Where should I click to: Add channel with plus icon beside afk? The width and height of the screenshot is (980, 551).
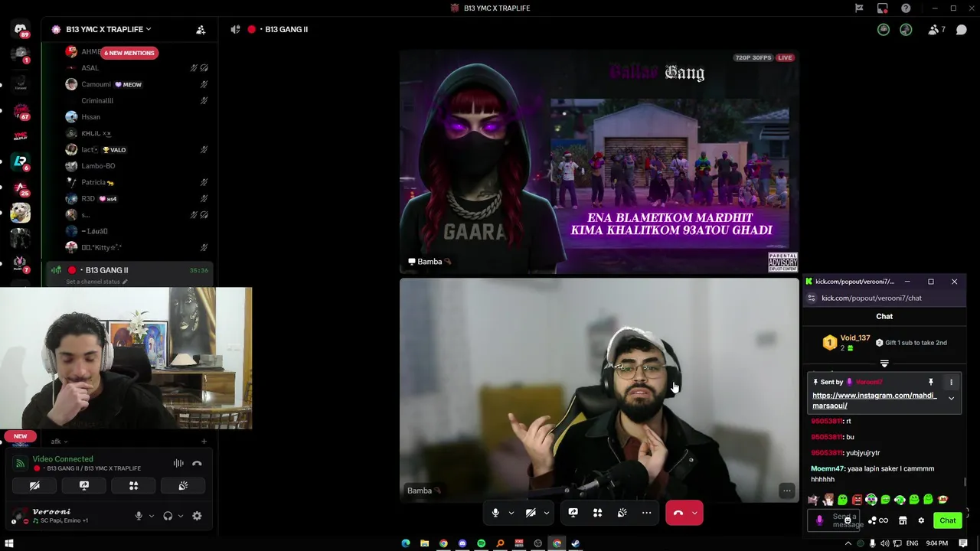click(x=204, y=442)
